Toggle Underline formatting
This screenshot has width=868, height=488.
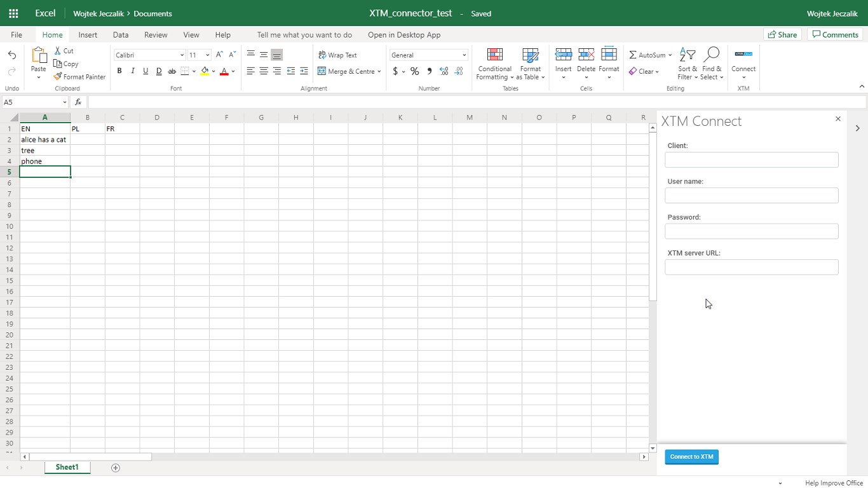click(x=146, y=71)
